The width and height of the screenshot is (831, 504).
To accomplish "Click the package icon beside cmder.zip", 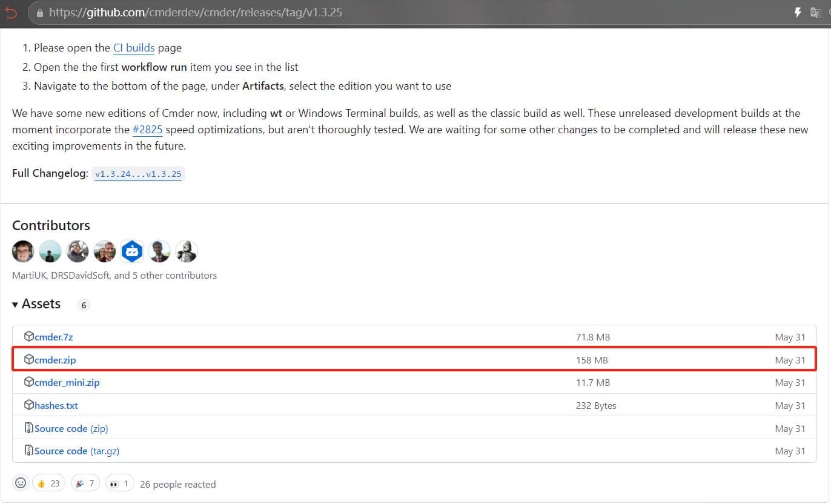I will click(28, 359).
